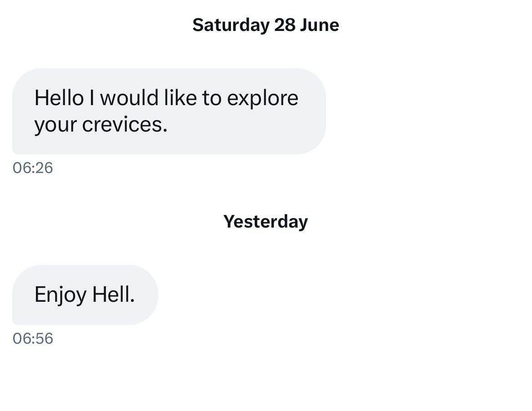Select the "Hello I would like to explore" message bubble
532x411 pixels.
[x=169, y=111]
